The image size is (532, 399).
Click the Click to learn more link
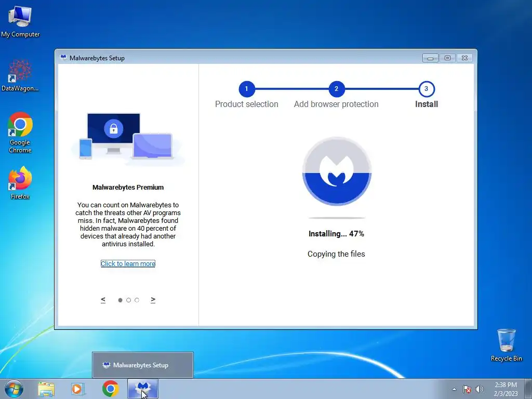tap(128, 263)
